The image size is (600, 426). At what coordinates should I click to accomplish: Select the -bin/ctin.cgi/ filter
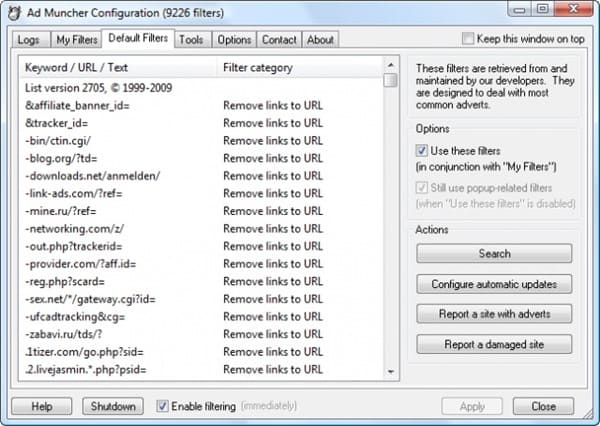201,141
